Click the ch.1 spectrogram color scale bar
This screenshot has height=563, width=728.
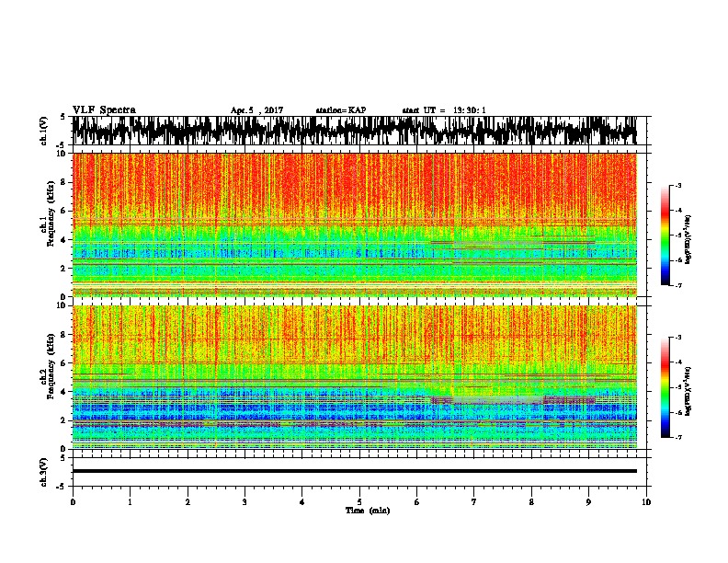pyautogui.click(x=665, y=236)
